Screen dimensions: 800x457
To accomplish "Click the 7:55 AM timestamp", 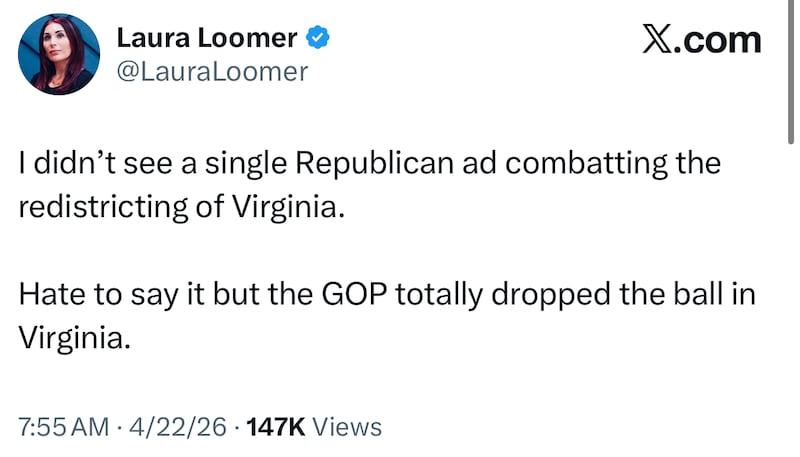I will [x=64, y=427].
